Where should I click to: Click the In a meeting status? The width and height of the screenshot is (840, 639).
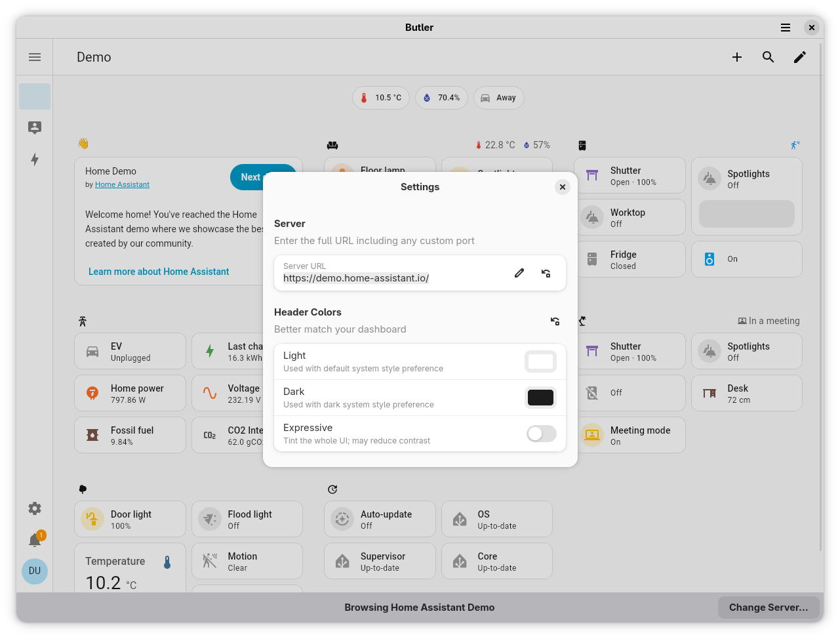click(769, 321)
